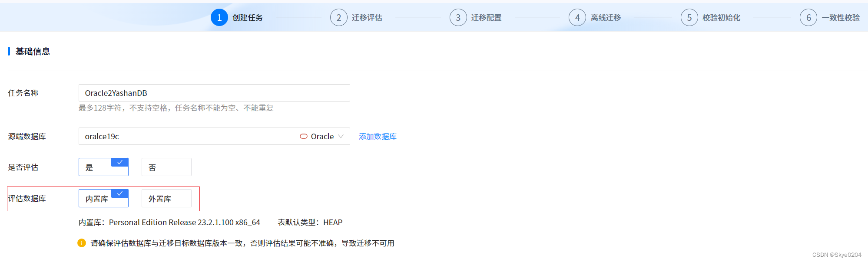
Task: Go to the 校验初始化 step label
Action: (722, 18)
